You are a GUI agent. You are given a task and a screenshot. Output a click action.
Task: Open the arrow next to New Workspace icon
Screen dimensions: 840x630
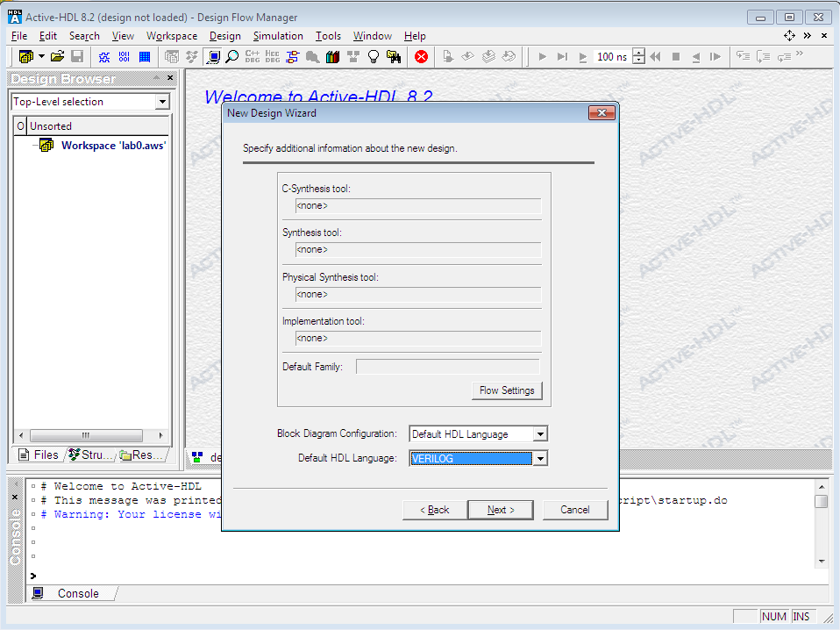(41, 56)
